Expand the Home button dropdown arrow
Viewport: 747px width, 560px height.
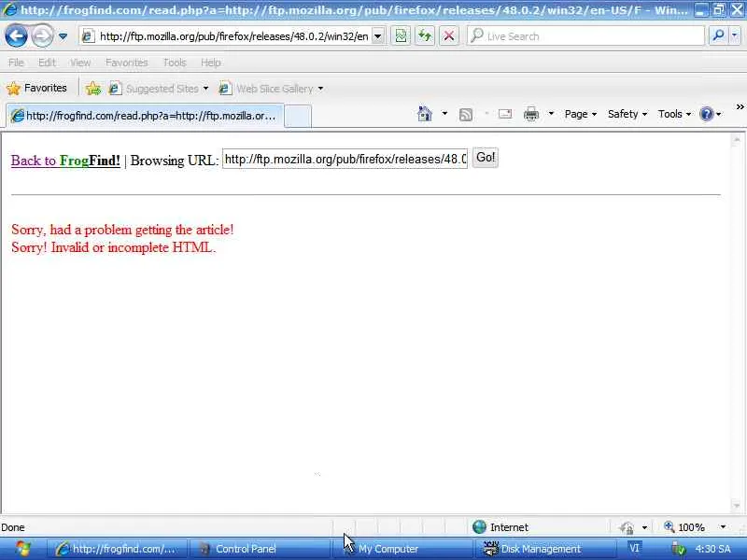coord(444,114)
